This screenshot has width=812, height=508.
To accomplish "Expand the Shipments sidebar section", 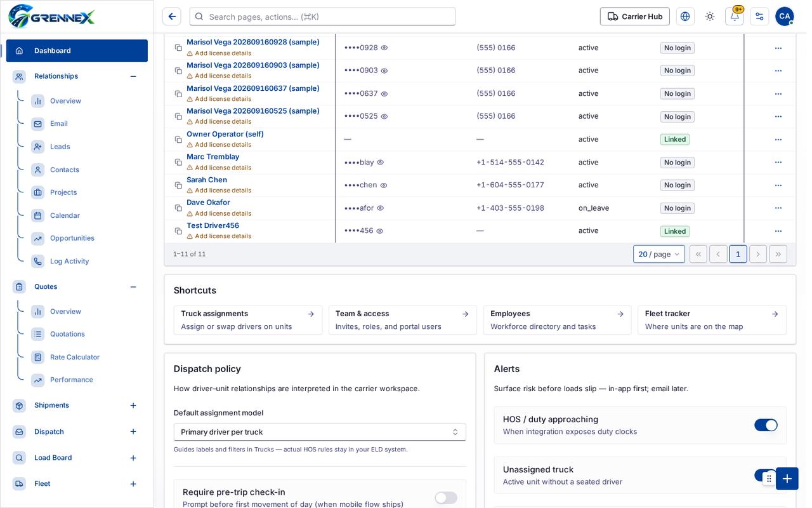I will pos(133,405).
